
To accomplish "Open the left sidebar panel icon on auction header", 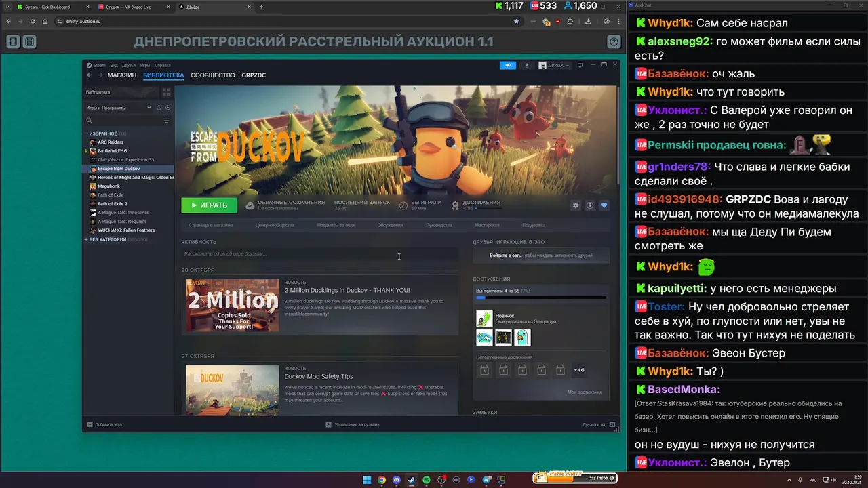I will 13,42.
